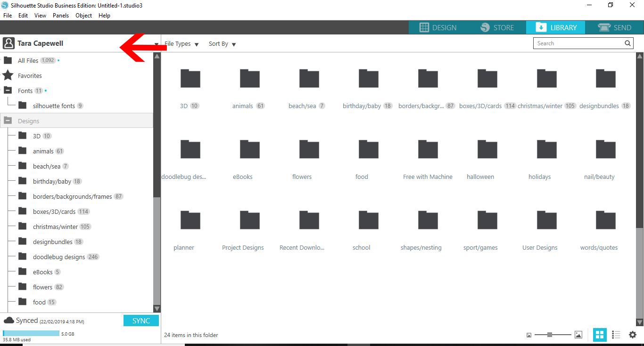Open the Sort By dropdown
This screenshot has height=346, width=644.
pos(223,44)
